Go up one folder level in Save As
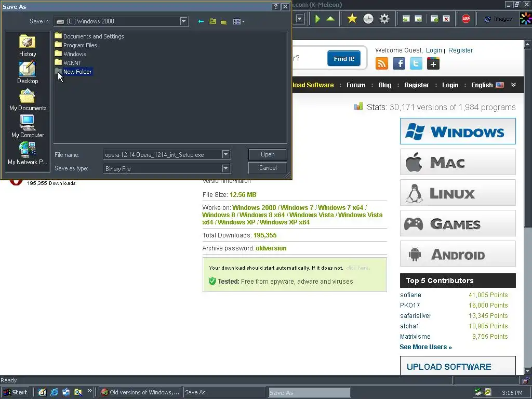 [212, 21]
